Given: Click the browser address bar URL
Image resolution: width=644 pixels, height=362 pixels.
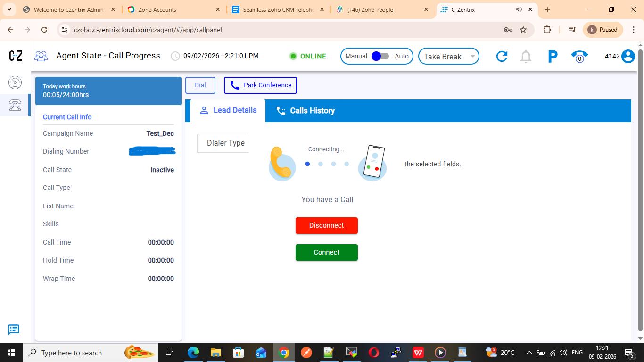Looking at the screenshot, I should coord(148,30).
